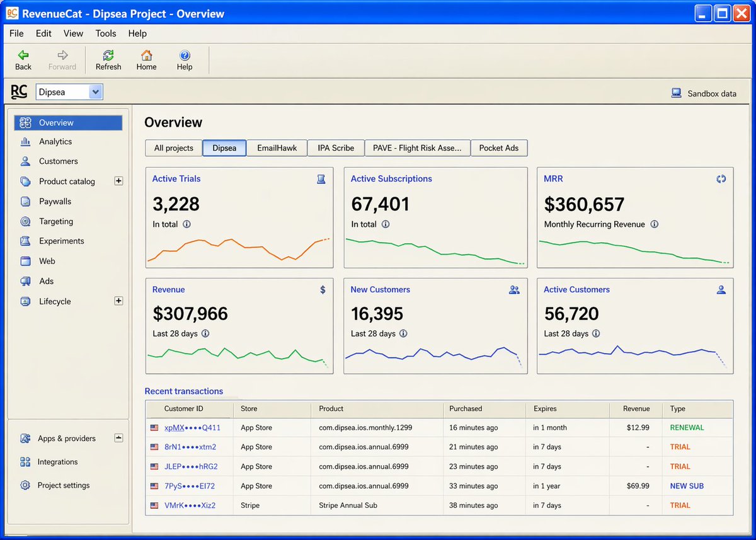
Task: Open customer 7PyS••••EI72 link
Action: pyautogui.click(x=190, y=486)
